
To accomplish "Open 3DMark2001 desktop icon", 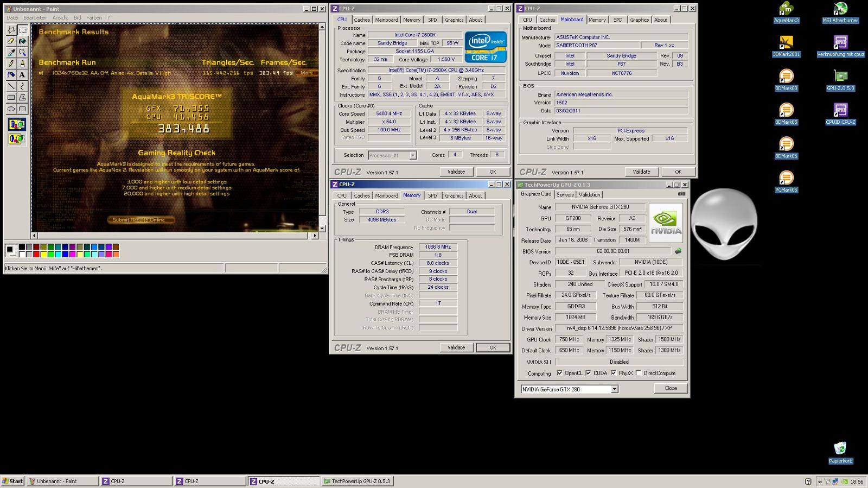I will (786, 46).
